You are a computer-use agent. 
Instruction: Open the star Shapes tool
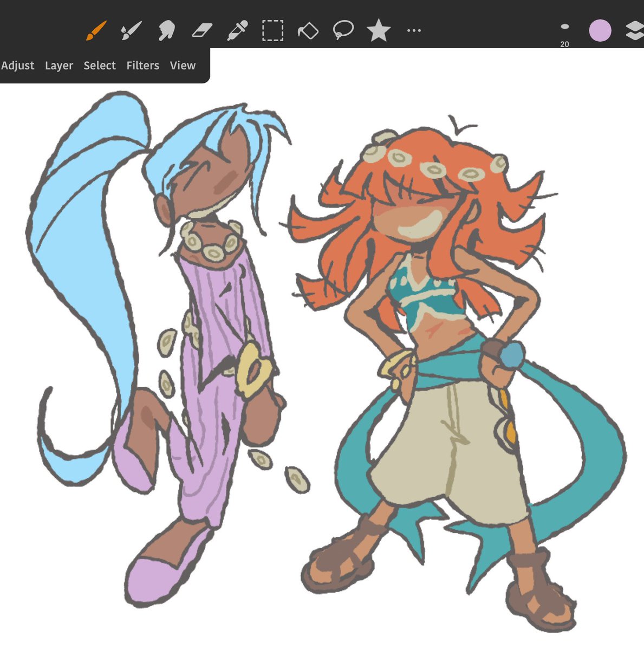tap(379, 30)
